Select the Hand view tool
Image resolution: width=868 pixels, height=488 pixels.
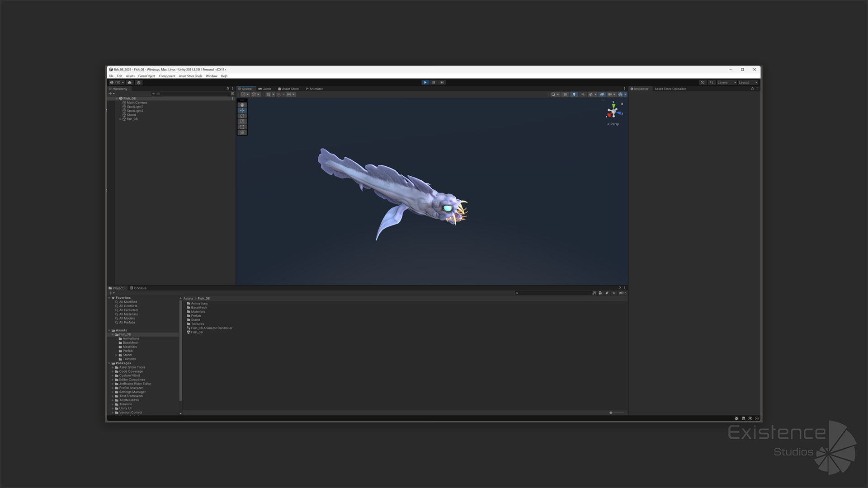pyautogui.click(x=242, y=105)
